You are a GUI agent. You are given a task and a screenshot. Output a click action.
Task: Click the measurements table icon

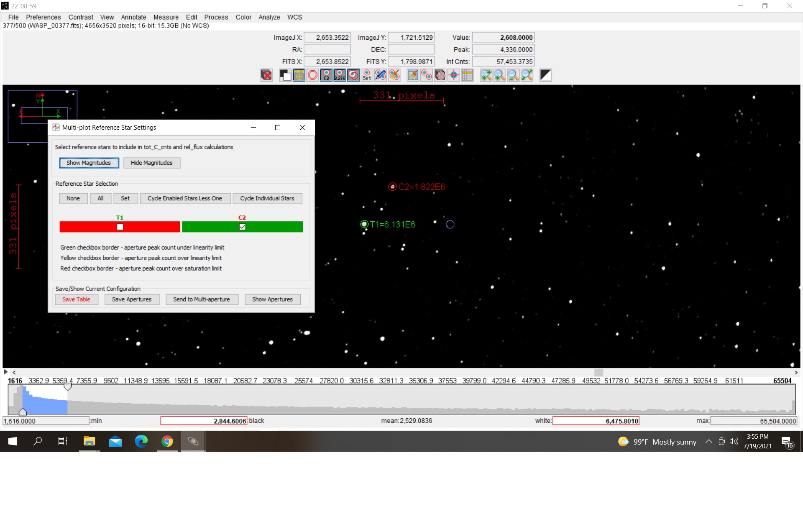[467, 75]
